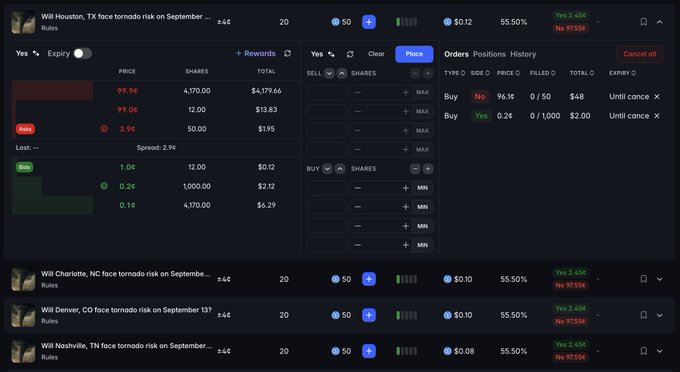This screenshot has height=372, width=680.
Task: Bookmark the Nashville tornado market
Action: click(x=644, y=351)
